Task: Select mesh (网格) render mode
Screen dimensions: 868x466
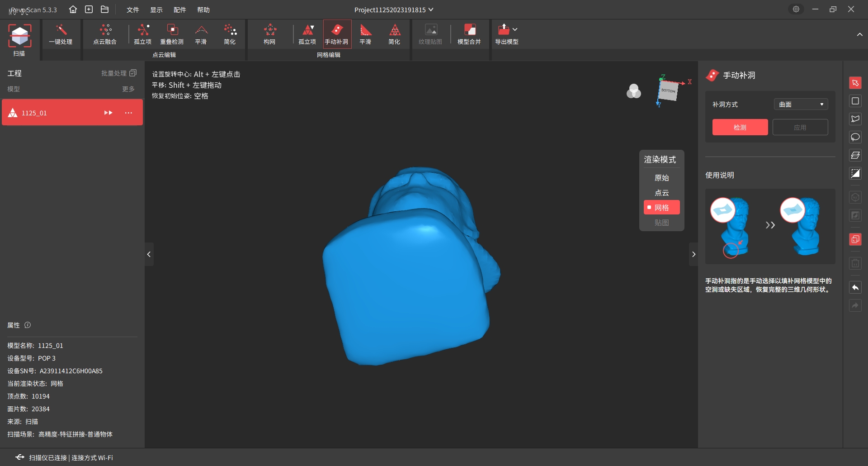Action: tap(662, 208)
